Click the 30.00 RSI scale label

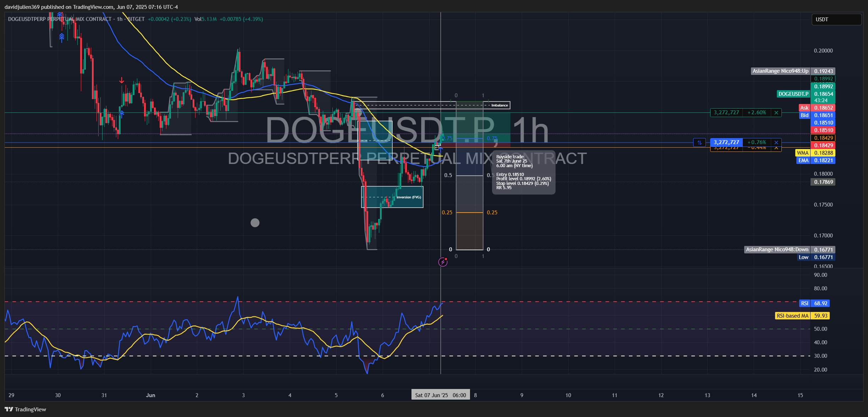coord(820,356)
